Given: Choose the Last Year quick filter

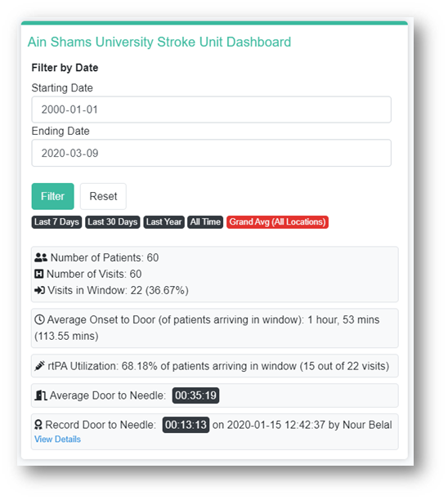Looking at the screenshot, I should click(164, 222).
